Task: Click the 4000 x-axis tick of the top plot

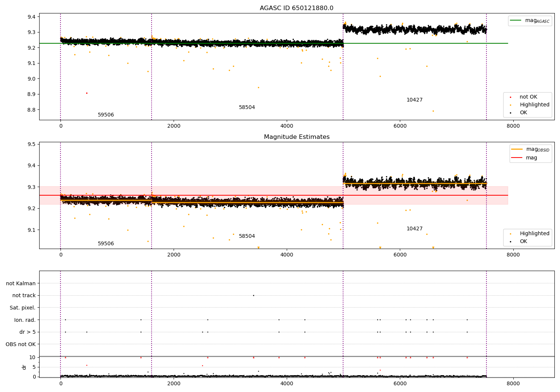Action: tap(287, 126)
